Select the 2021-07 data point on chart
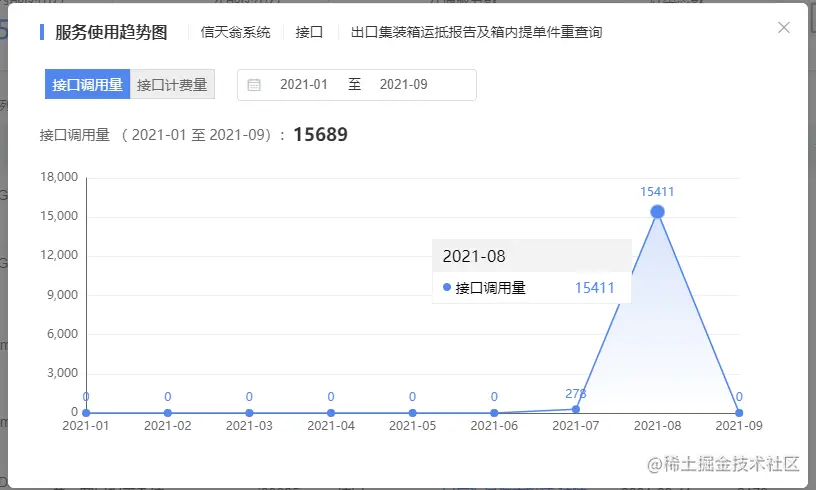This screenshot has width=816, height=490. pos(576,409)
